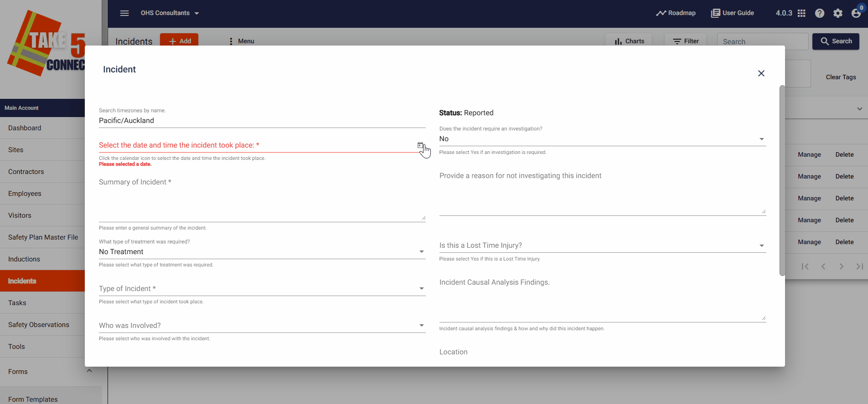The image size is (868, 404).
Task: Open the user account avatar icon
Action: pyautogui.click(x=856, y=13)
